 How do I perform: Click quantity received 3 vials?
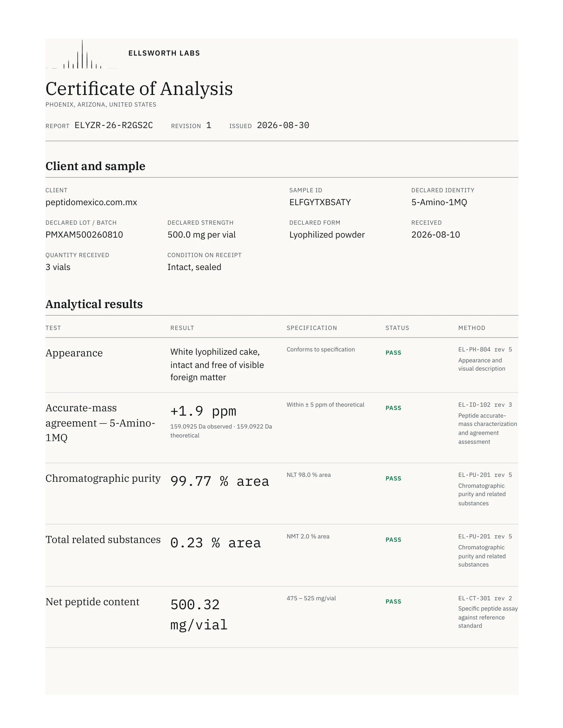point(58,267)
